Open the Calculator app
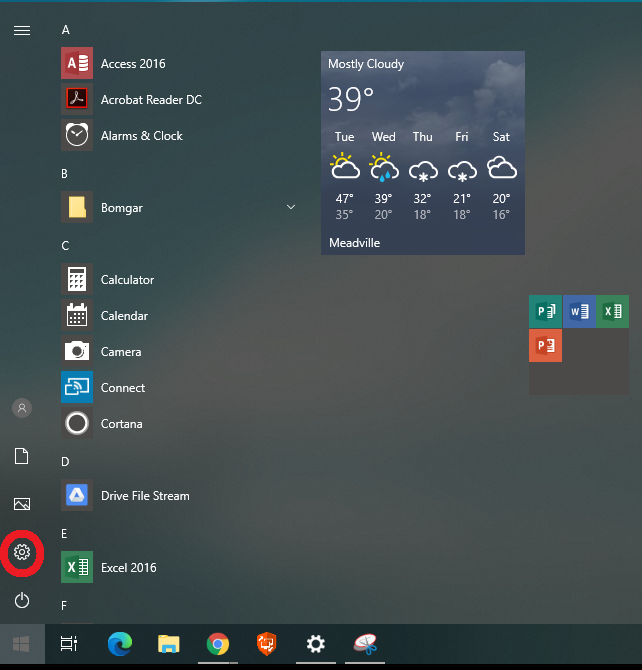The image size is (642, 670). point(180,279)
